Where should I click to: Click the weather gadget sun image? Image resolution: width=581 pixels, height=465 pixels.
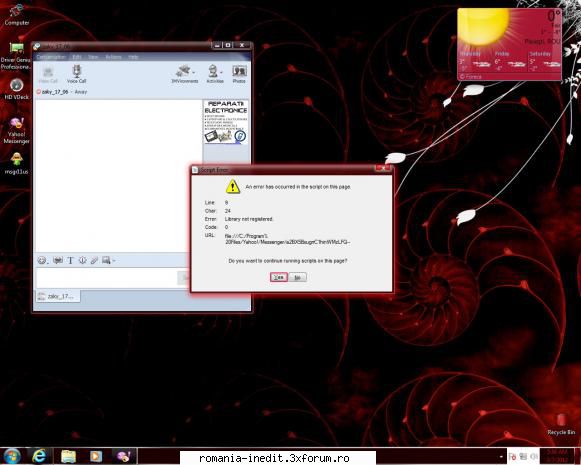pos(484,27)
